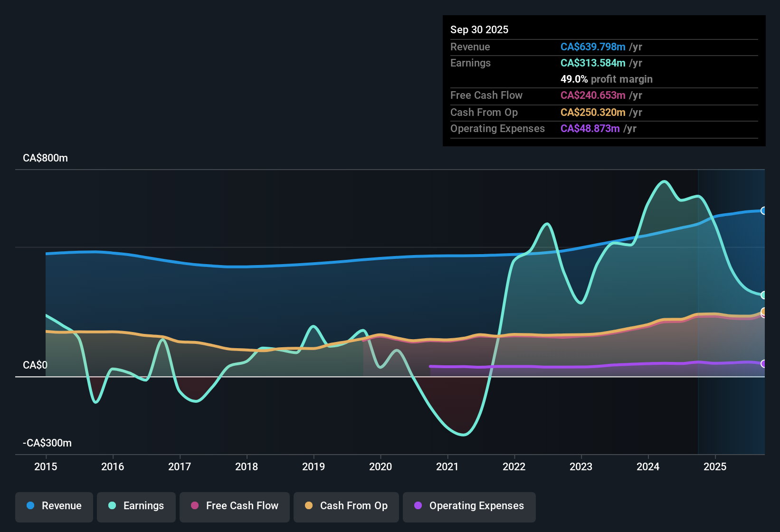The width and height of the screenshot is (780, 532).
Task: Click the pink Free Cash Flow dot icon
Action: click(x=194, y=506)
